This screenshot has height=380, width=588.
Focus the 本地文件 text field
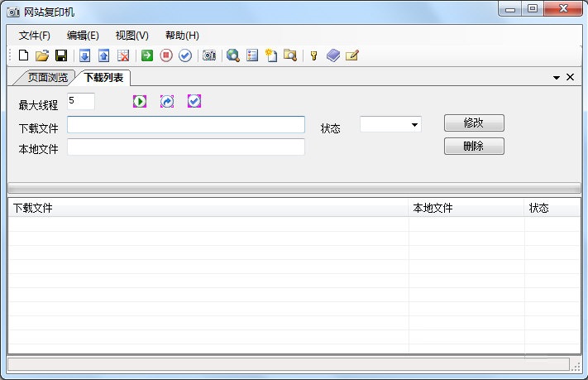pyautogui.click(x=186, y=147)
